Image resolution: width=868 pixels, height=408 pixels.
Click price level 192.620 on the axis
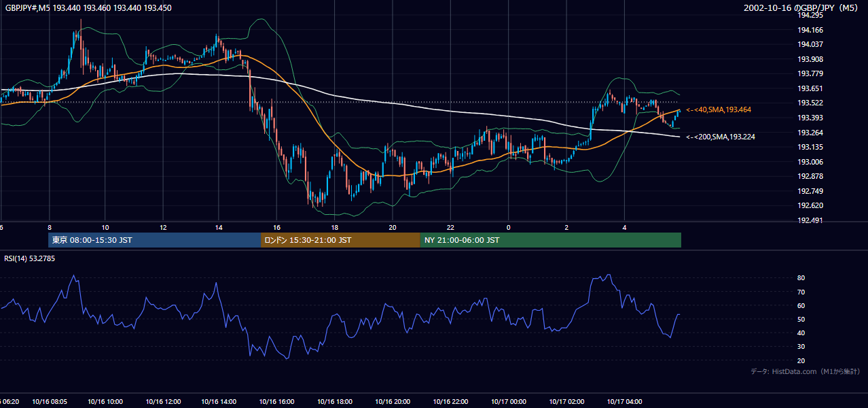tap(810, 205)
